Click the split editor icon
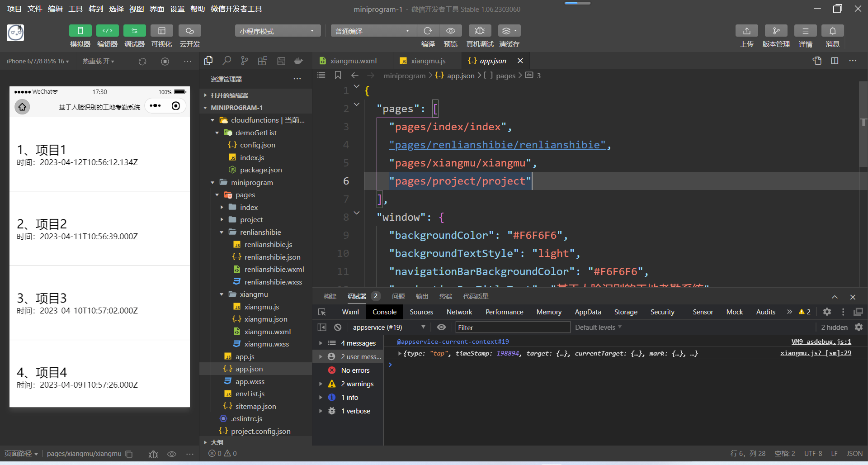The height and width of the screenshot is (465, 868). (x=835, y=61)
